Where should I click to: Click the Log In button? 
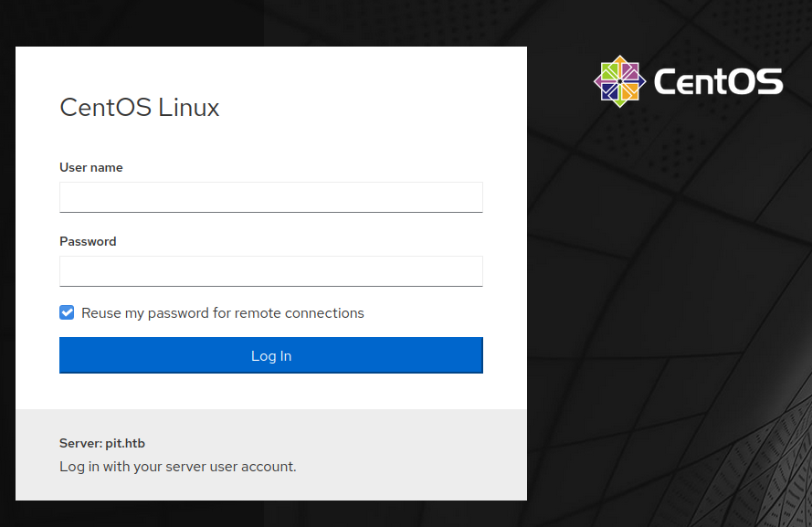[271, 355]
